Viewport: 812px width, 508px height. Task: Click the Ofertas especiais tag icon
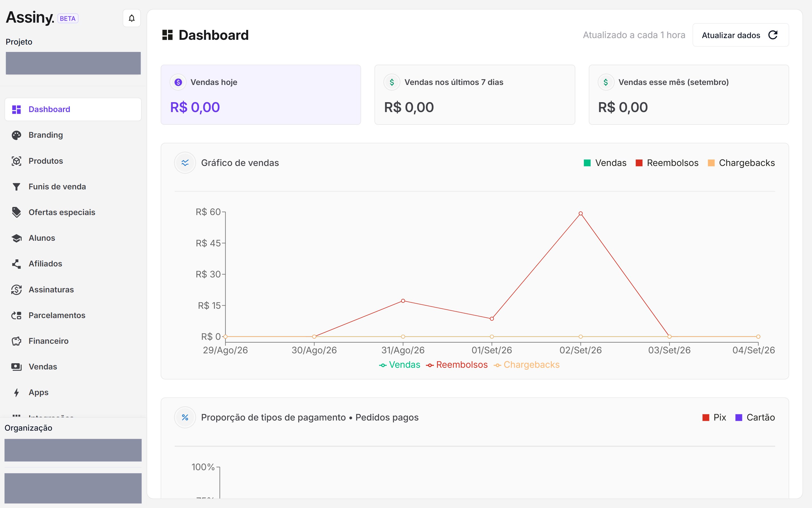pos(16,212)
